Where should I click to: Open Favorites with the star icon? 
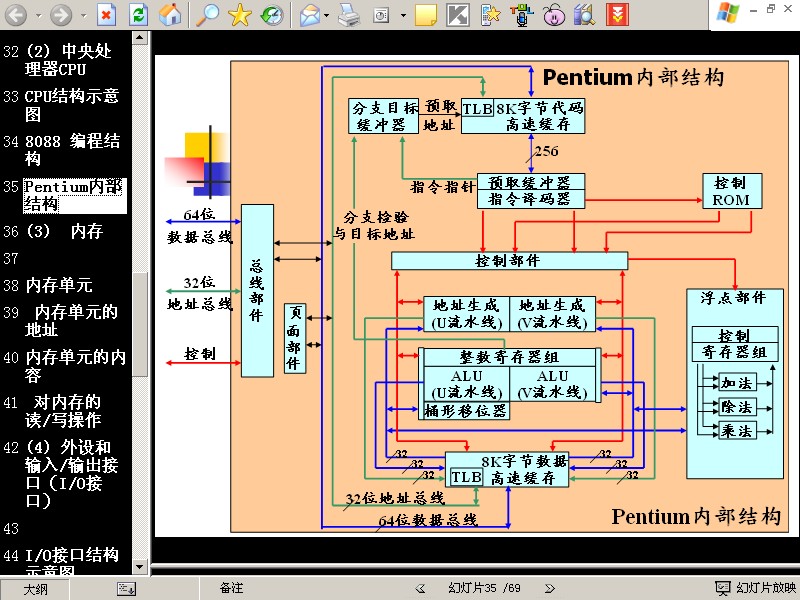click(239, 15)
